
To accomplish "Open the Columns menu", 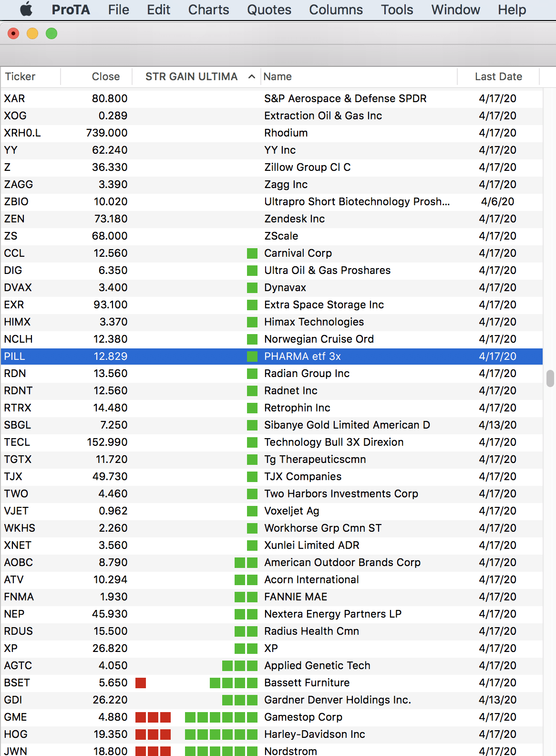I will 336,10.
